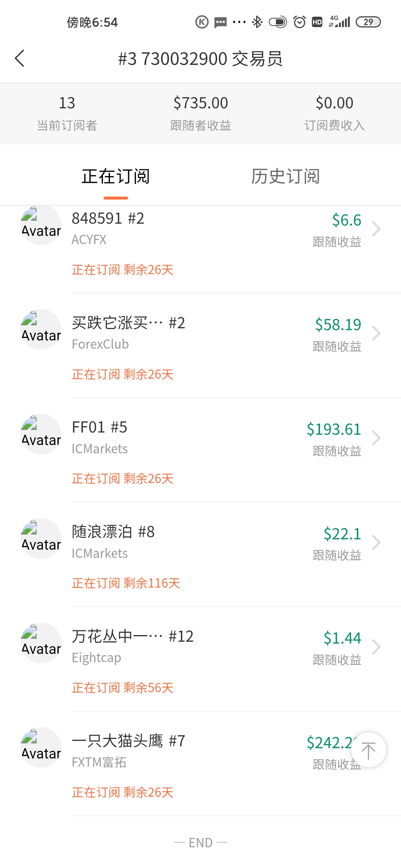Switch to the 正在订阅 tab
The image size is (401, 868).
coord(116,177)
